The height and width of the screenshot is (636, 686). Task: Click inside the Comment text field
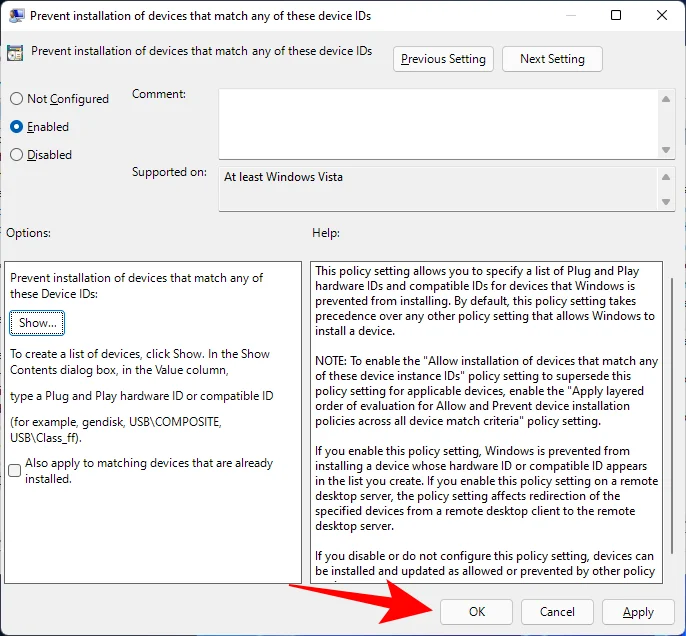(437, 122)
